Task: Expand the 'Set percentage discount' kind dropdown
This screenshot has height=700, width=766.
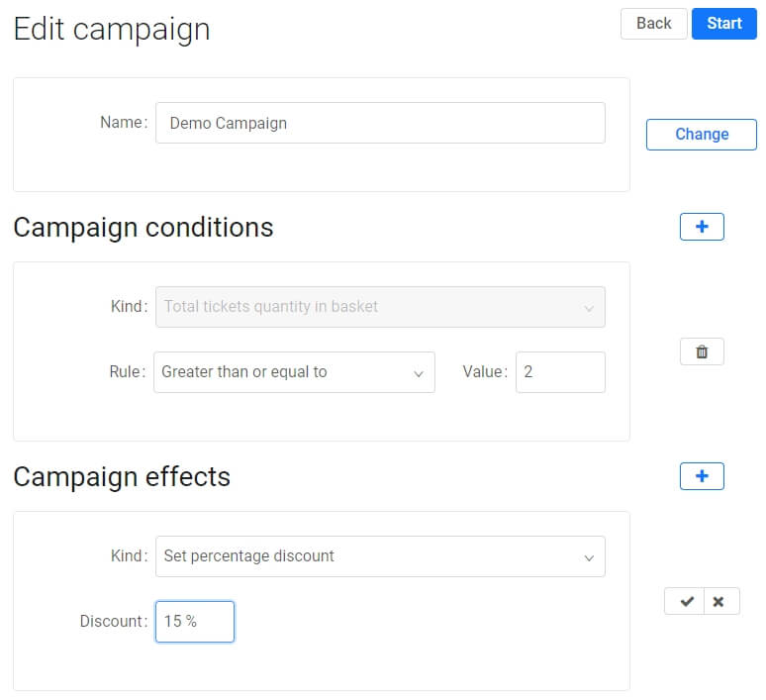Action: (x=380, y=556)
